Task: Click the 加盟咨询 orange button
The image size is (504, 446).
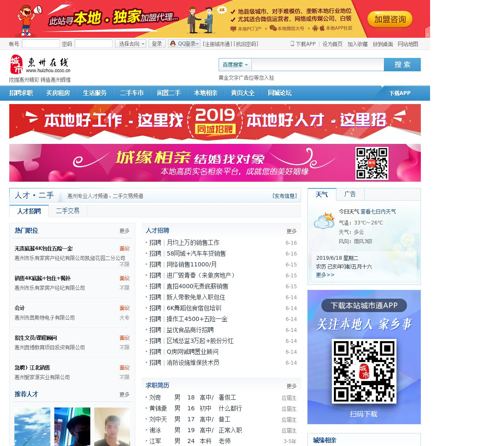Action: pos(390,19)
